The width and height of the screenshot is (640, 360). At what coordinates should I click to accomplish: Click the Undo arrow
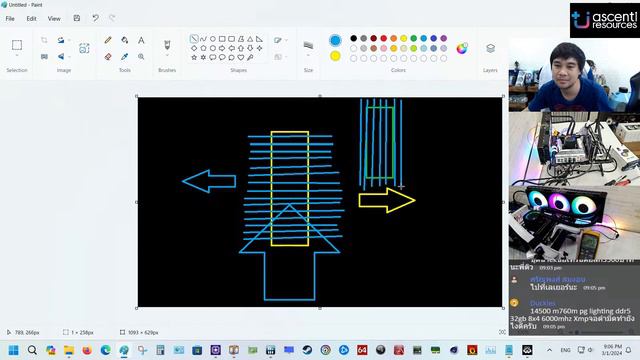pos(95,18)
